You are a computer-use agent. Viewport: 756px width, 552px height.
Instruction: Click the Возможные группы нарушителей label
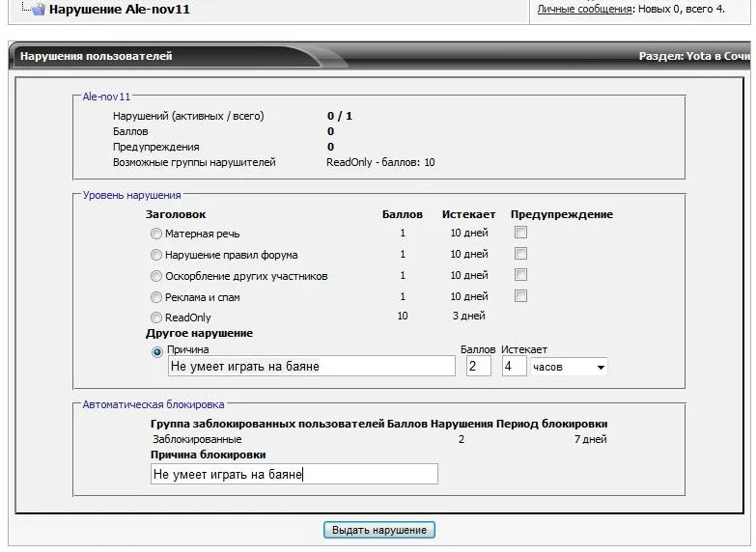click(x=194, y=162)
